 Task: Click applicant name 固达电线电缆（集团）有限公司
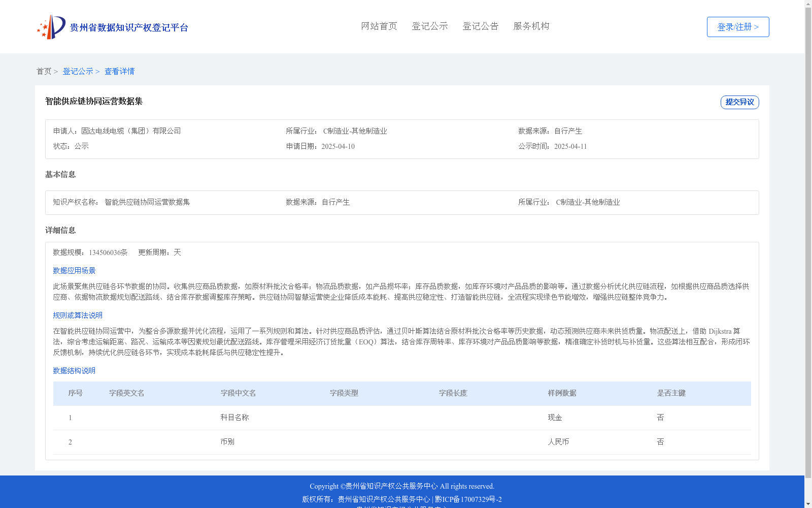pyautogui.click(x=131, y=131)
